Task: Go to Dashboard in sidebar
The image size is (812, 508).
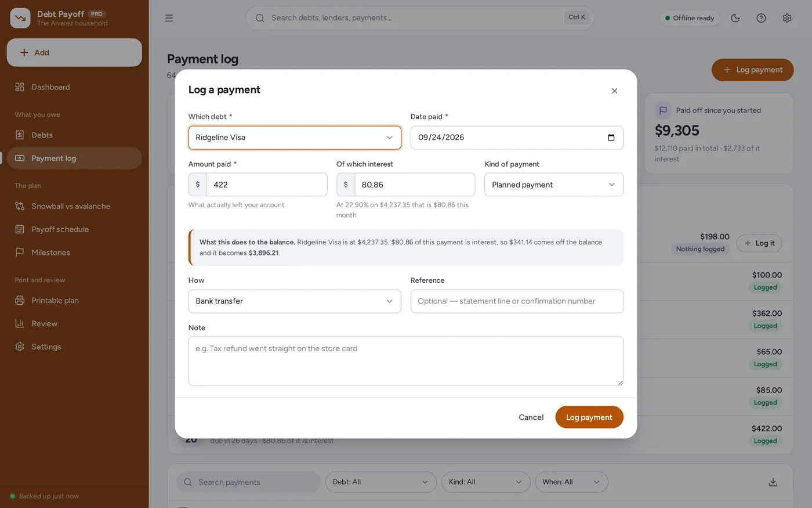Action: click(x=74, y=87)
